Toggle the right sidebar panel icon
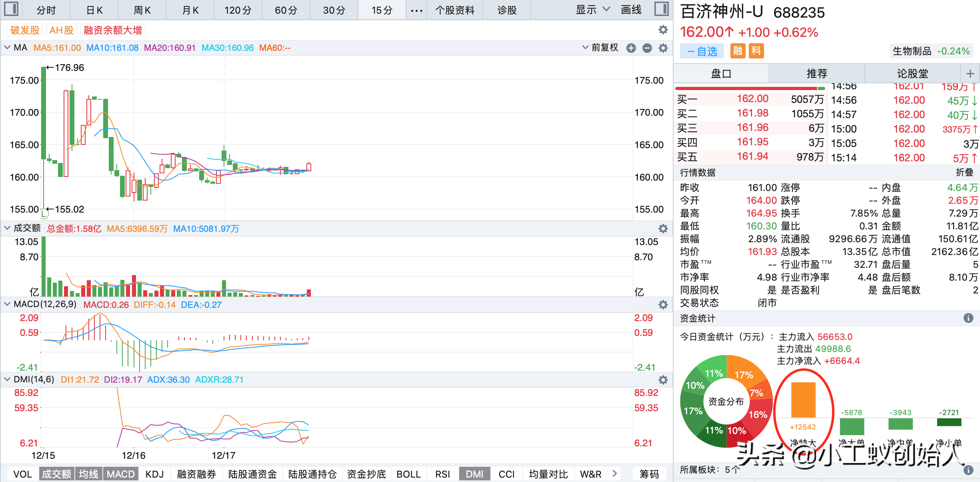980x482 pixels. [x=662, y=9]
